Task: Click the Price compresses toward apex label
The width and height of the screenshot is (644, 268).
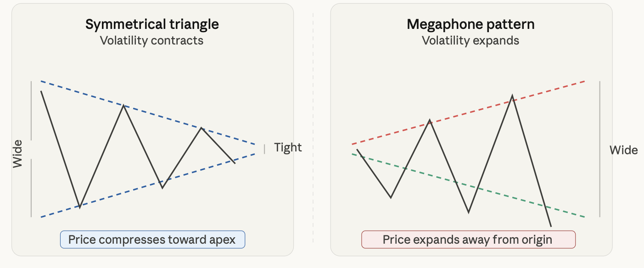Action: click(152, 240)
